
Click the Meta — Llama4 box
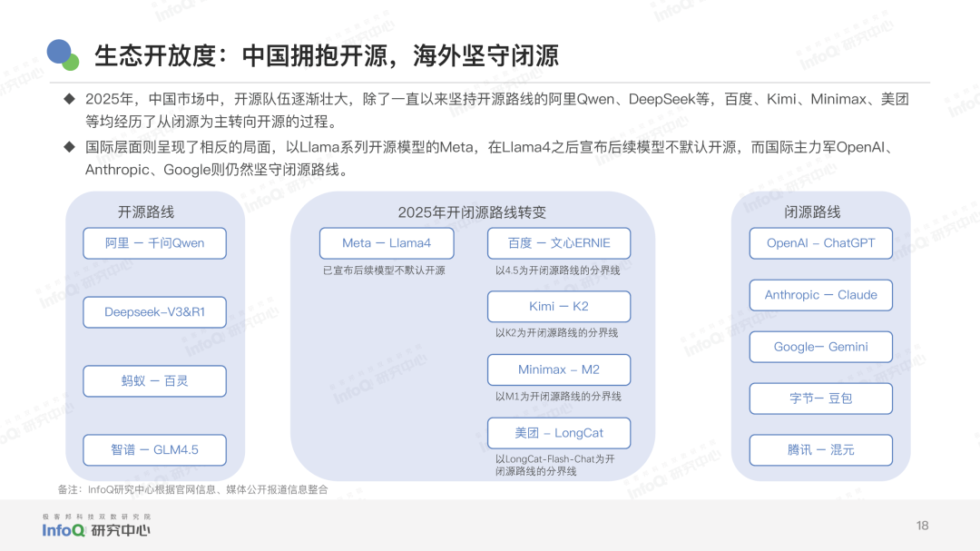(387, 243)
